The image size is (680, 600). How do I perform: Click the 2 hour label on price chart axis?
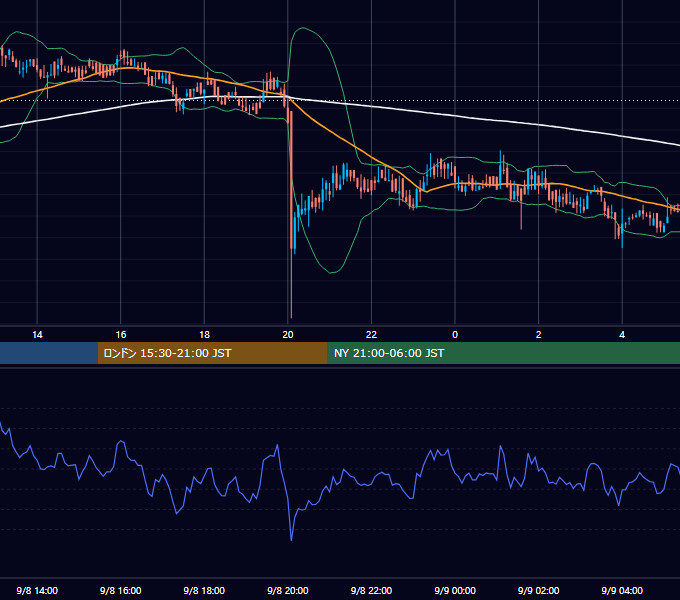[539, 335]
